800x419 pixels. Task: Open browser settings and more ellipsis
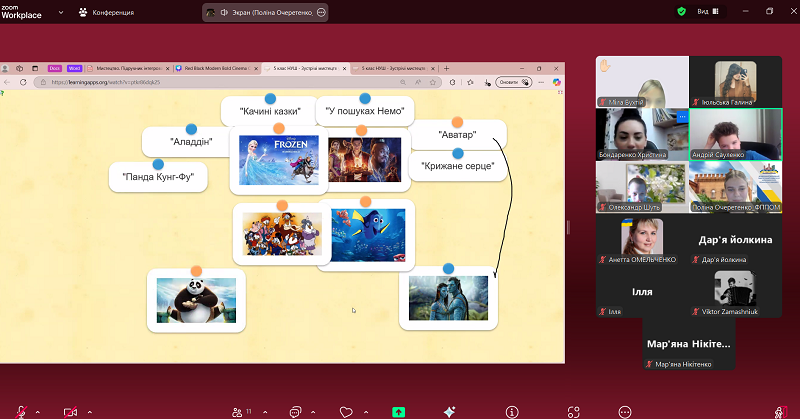click(x=541, y=82)
